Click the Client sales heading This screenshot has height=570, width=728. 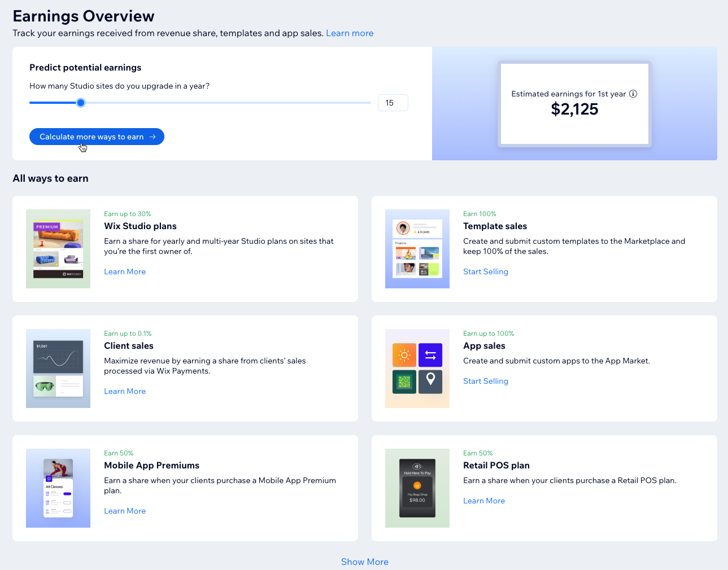[x=129, y=346]
